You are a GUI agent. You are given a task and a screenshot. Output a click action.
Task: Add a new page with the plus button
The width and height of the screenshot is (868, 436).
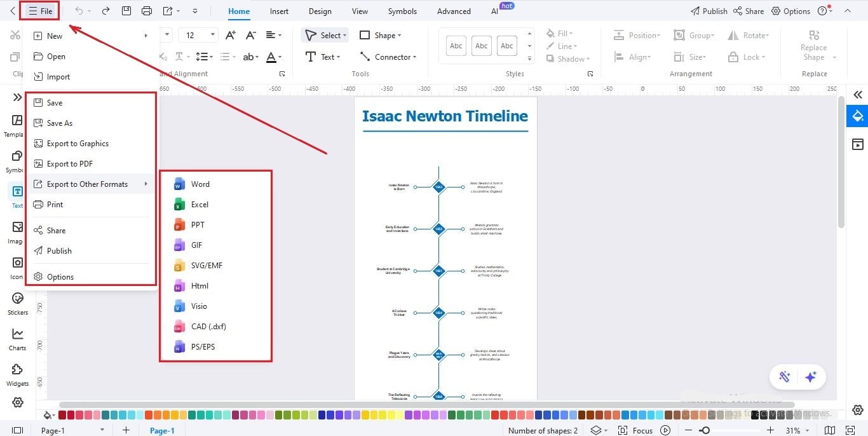(126, 430)
